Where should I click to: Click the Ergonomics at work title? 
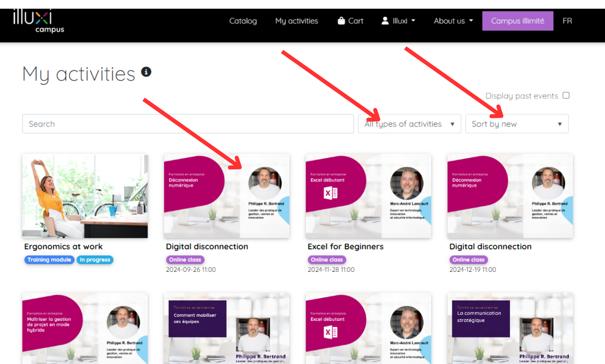coord(64,247)
